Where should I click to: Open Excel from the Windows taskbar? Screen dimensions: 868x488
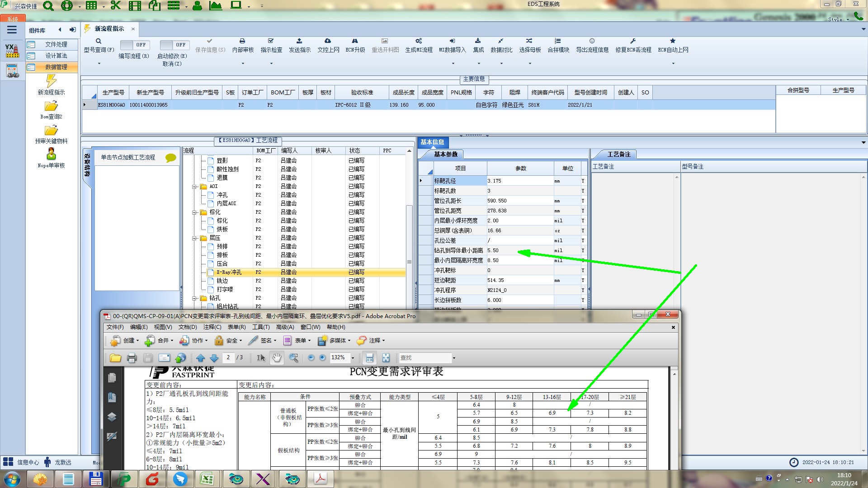point(207,479)
